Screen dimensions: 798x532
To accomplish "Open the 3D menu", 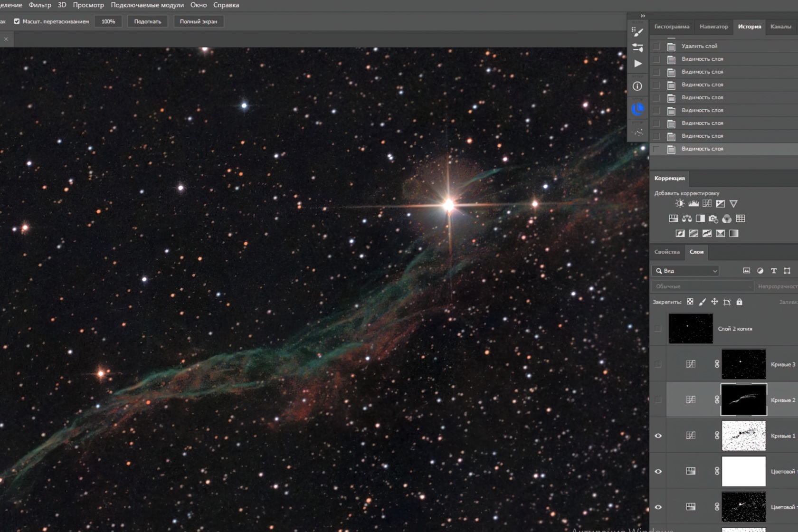I will tap(62, 5).
